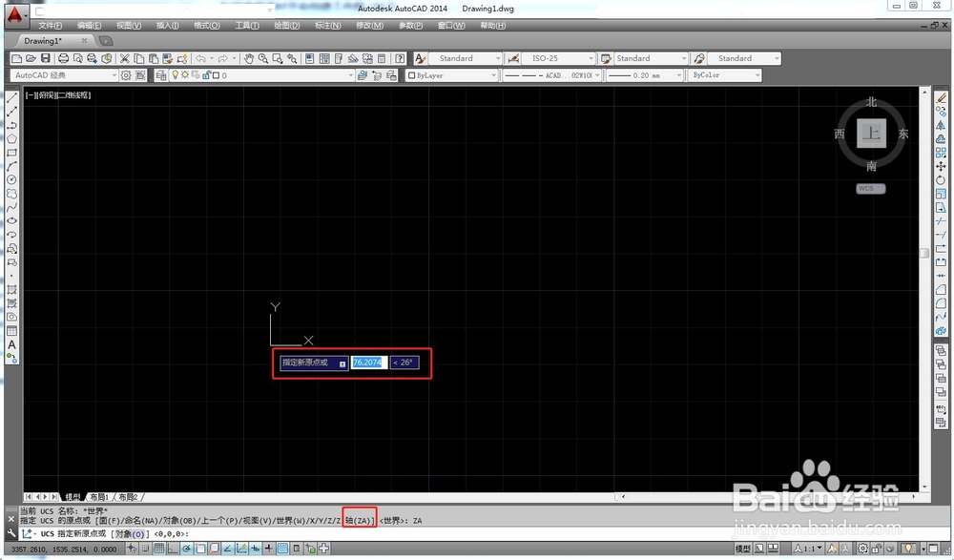Open the 编辑(E) menu
Viewport: 954px width, 560px height.
(89, 26)
